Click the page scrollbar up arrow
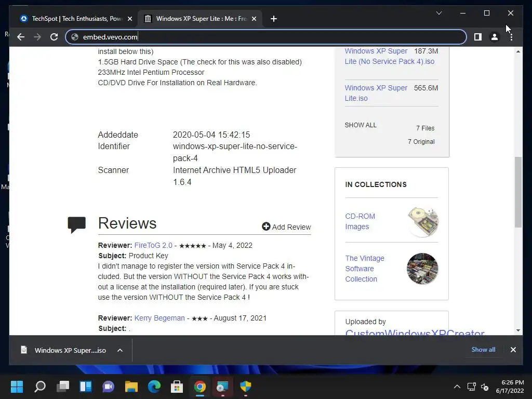 click(x=518, y=51)
